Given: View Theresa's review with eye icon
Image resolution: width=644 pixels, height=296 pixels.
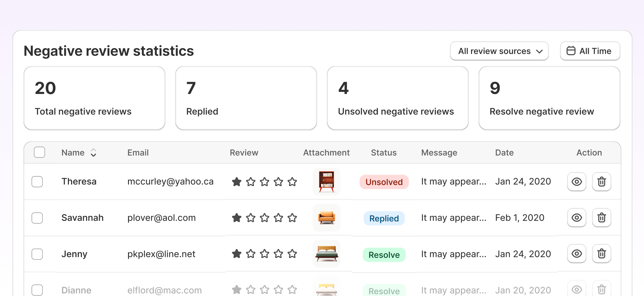Looking at the screenshot, I should click(576, 182).
